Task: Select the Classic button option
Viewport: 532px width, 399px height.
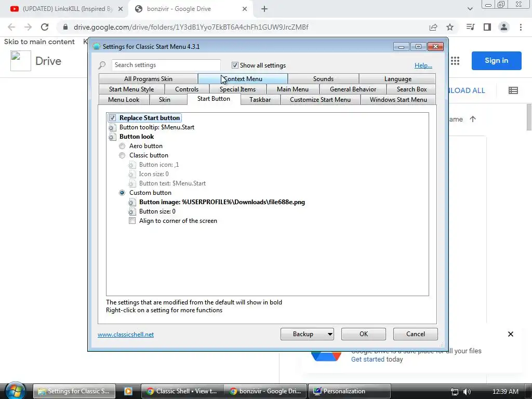Action: (122, 155)
